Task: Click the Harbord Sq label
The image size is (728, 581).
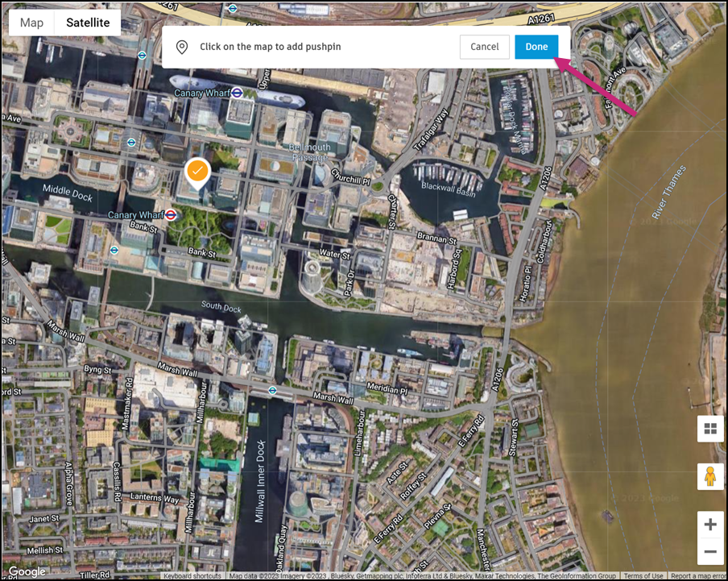Action: click(x=454, y=269)
